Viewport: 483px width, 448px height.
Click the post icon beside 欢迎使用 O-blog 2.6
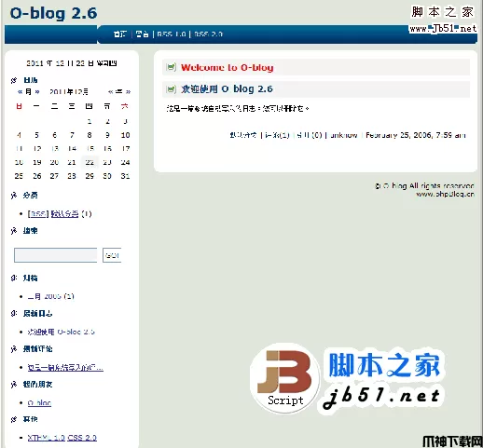pyautogui.click(x=171, y=89)
